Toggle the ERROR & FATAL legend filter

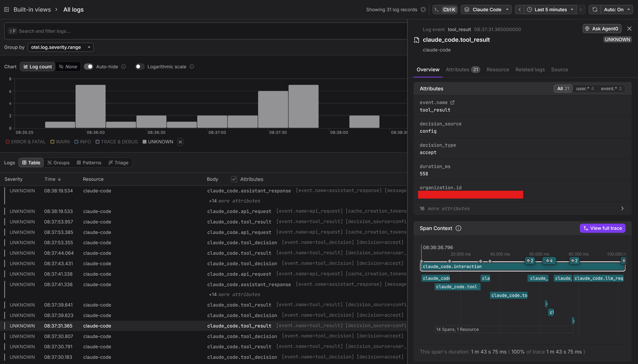[x=26, y=142]
